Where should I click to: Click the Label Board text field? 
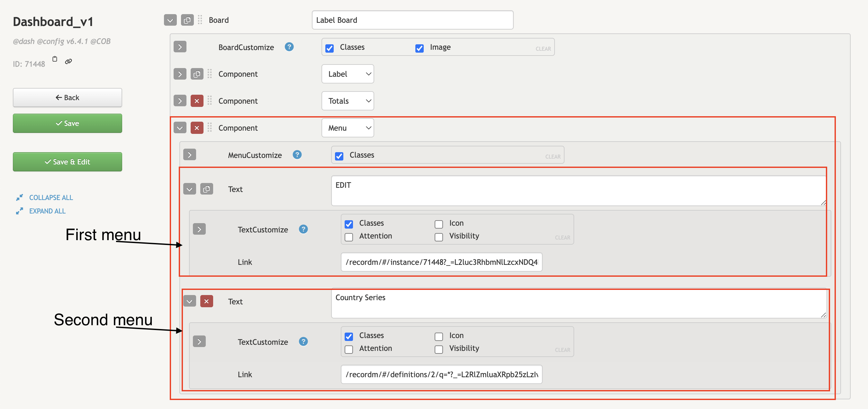click(x=412, y=20)
